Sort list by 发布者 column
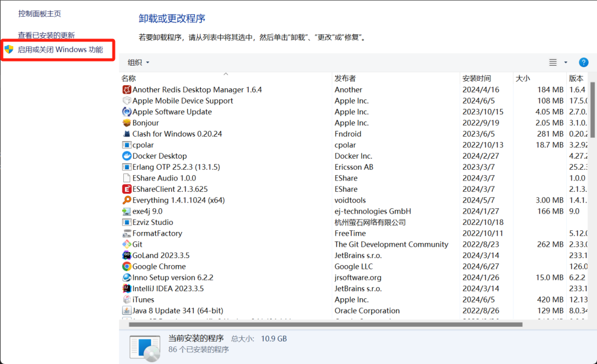Viewport: 597px width, 364px height. click(345, 78)
